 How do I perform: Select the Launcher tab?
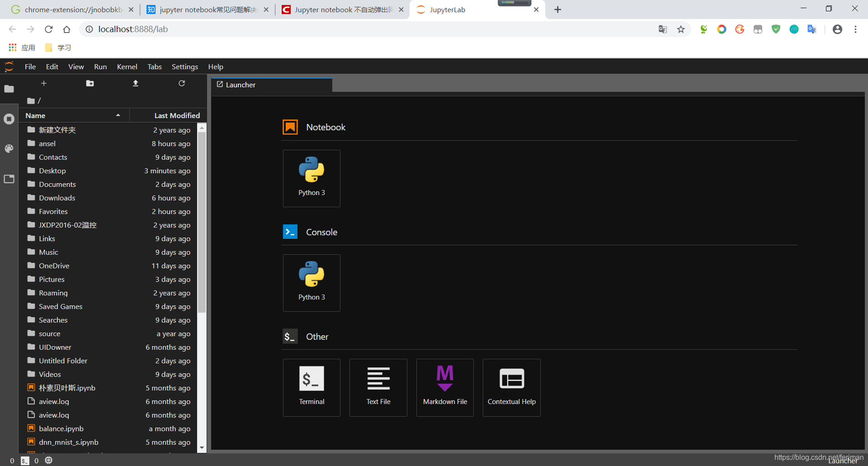272,85
